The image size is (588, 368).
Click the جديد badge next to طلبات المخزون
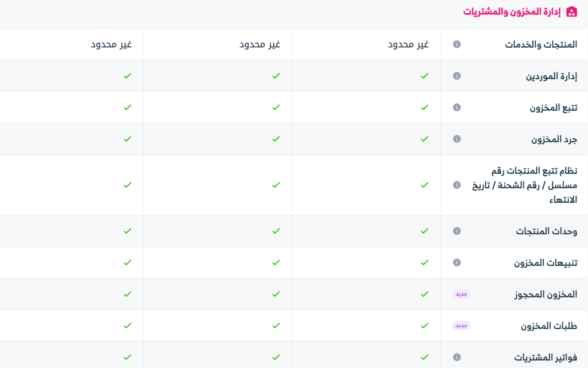click(x=461, y=326)
